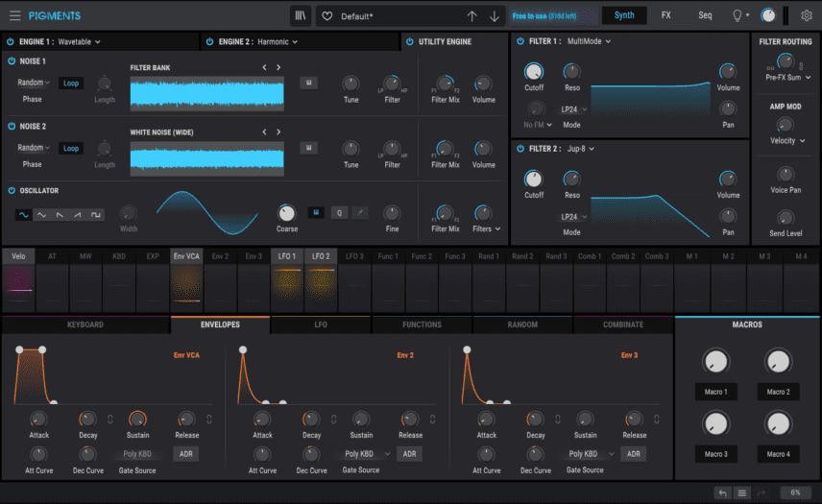Screen dimensions: 822x504
Task: Switch to the Synth view
Action: tap(624, 15)
